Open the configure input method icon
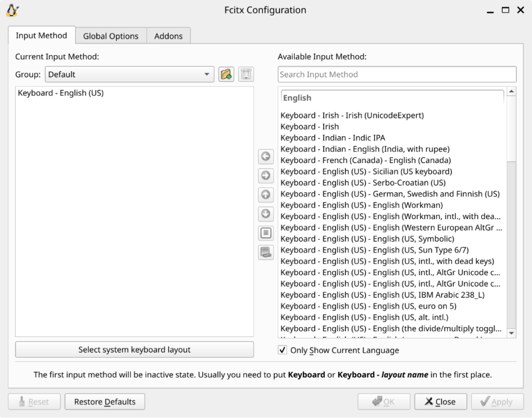Image resolution: width=532 pixels, height=418 pixels. tap(265, 233)
